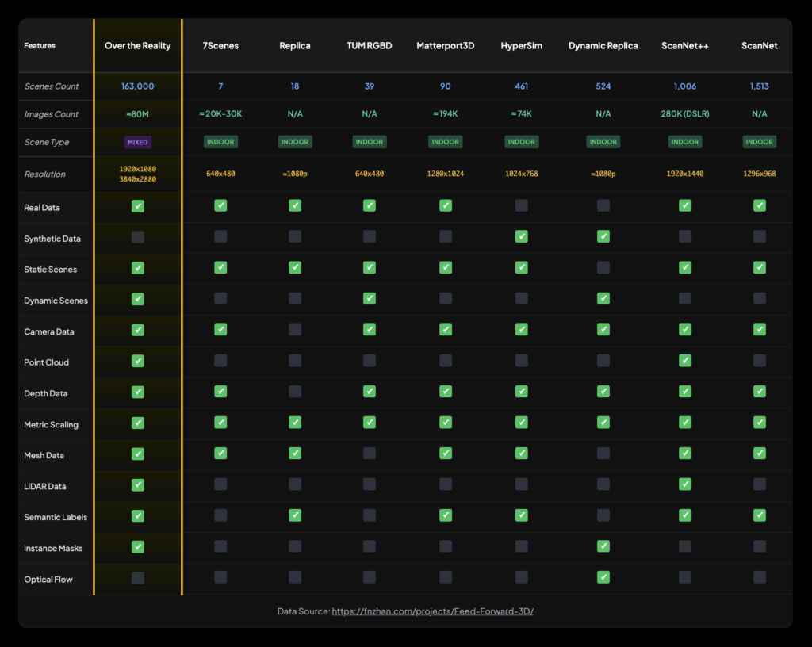Click Point Cloud checkmark for ScanNet++

(x=685, y=361)
